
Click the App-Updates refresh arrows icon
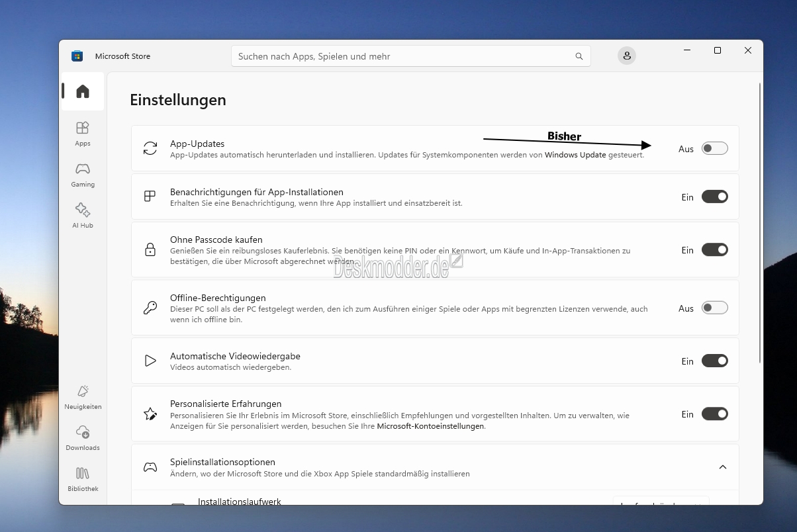point(150,148)
